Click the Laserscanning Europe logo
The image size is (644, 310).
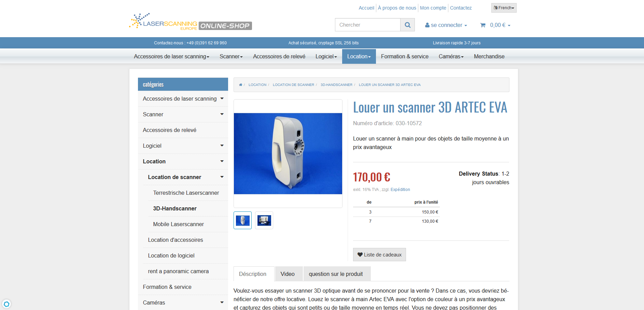tap(191, 22)
